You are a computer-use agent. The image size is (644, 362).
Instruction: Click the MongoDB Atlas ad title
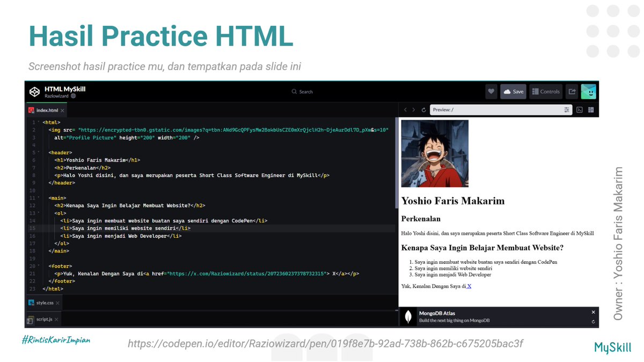(x=437, y=313)
